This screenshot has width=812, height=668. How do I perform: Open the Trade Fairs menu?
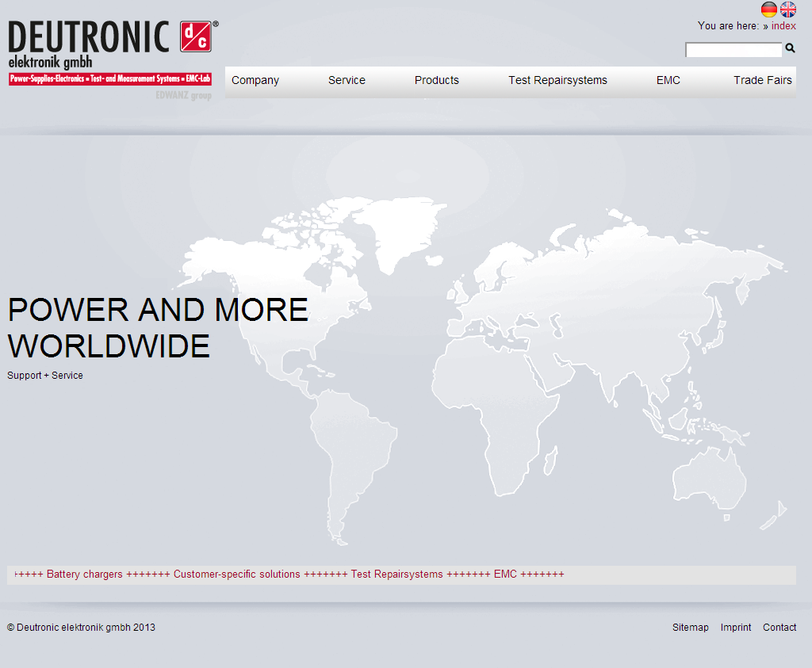(762, 80)
